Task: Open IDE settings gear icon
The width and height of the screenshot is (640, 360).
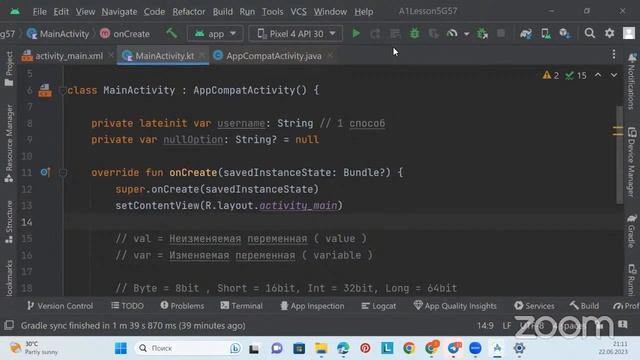Action: tap(609, 33)
